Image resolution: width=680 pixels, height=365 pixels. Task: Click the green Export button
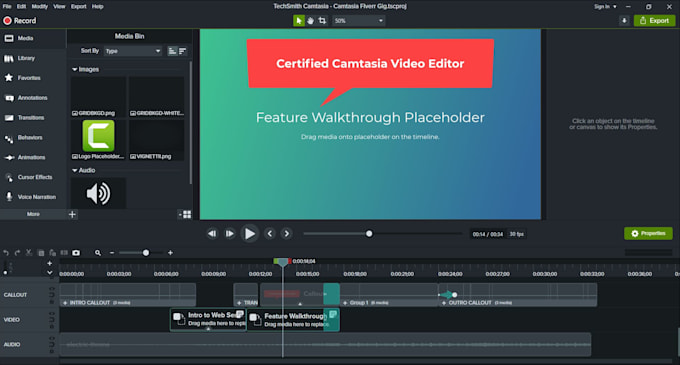point(654,20)
